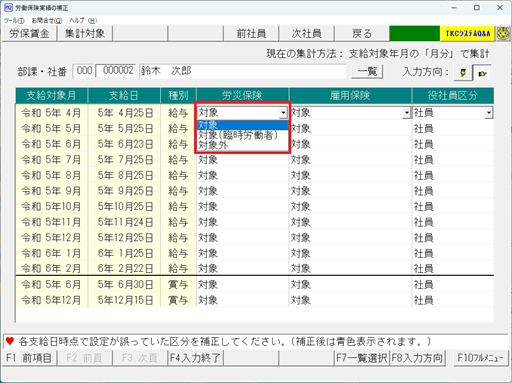512x383 pixels.
Task: Open TKCシステムQ&A yellow button
Action: pyautogui.click(x=467, y=34)
